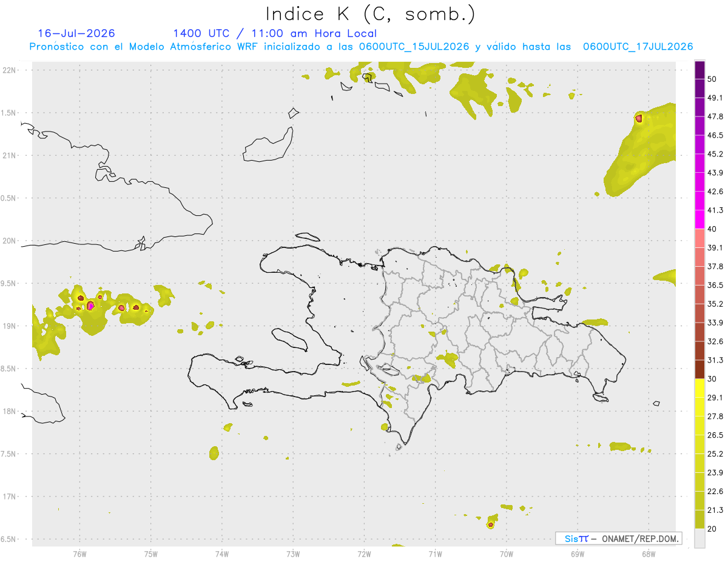Screen dimensions: 728x562
Task: Click the legend value "30"
Action: (713, 378)
